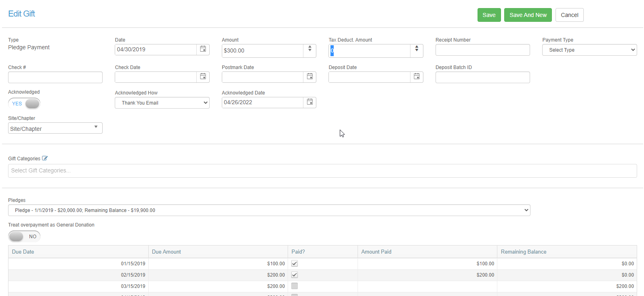Viewport: 644px width, 296px height.
Task: Click the Deposit Batch ID field
Action: pyautogui.click(x=483, y=78)
